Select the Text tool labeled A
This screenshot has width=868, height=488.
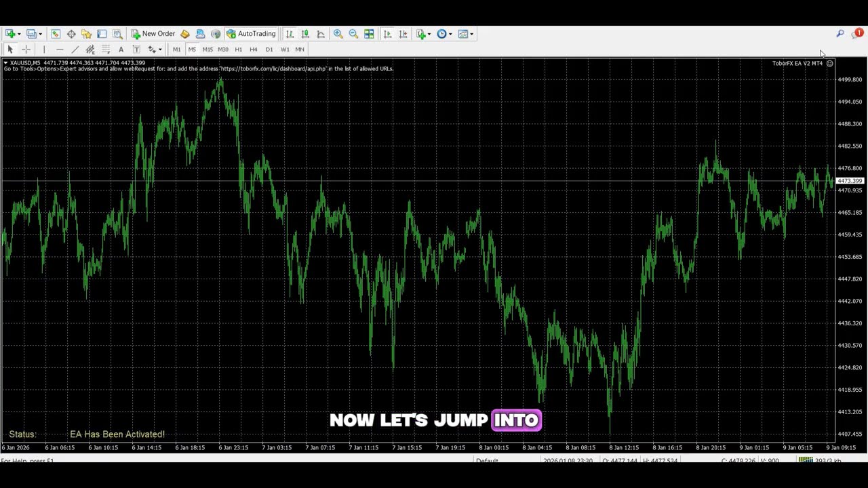tap(121, 49)
